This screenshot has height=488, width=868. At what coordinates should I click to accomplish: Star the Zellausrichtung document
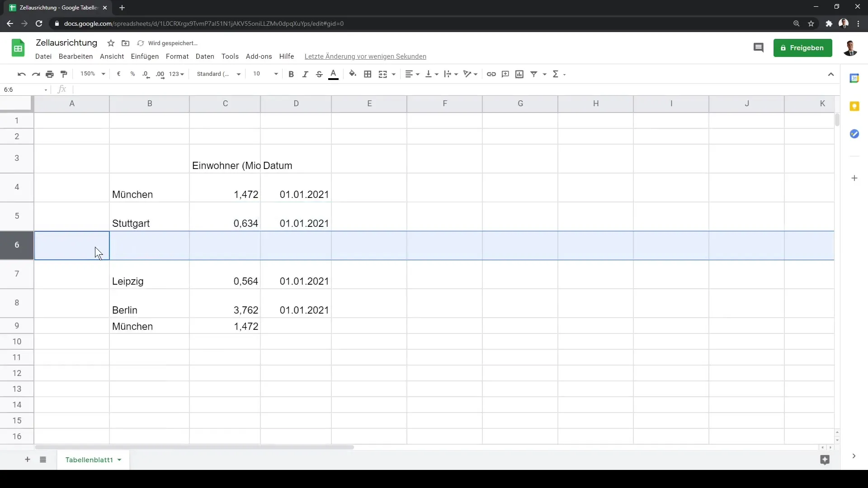click(x=111, y=43)
